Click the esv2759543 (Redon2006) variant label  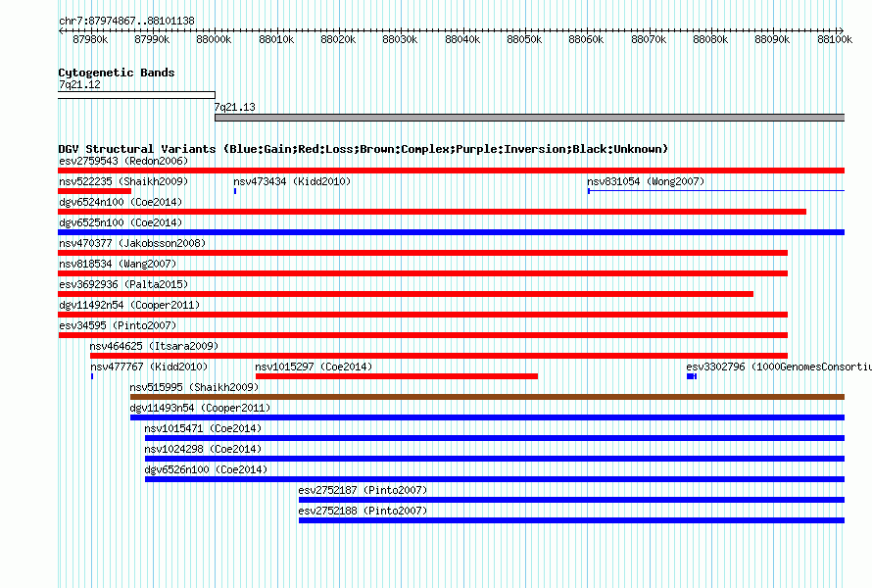click(123, 161)
